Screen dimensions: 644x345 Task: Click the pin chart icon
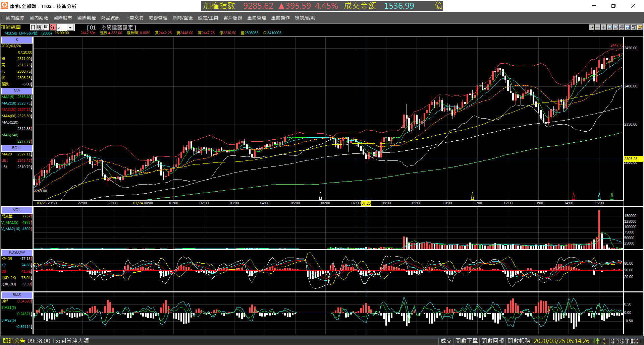click(x=592, y=27)
